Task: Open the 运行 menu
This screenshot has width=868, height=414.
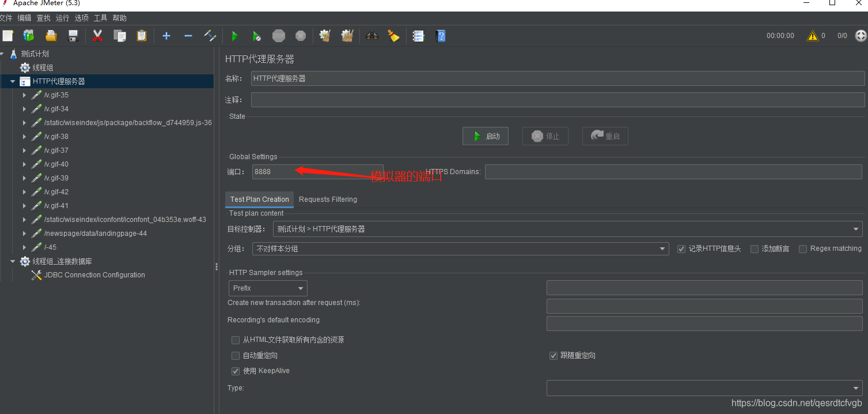Action: click(62, 18)
